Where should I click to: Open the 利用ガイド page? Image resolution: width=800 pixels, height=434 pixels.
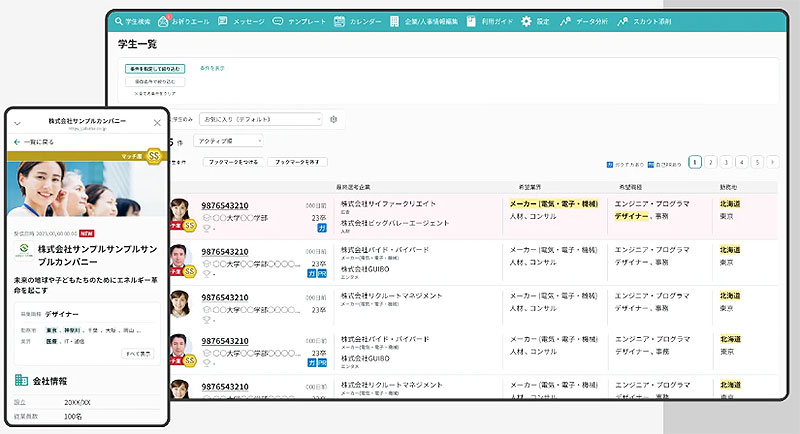(489, 21)
